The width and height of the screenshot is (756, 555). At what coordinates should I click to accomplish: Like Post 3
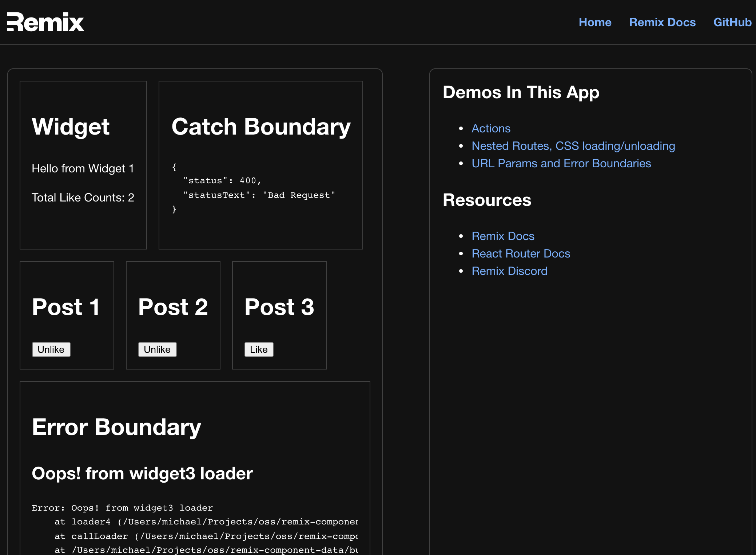point(259,350)
